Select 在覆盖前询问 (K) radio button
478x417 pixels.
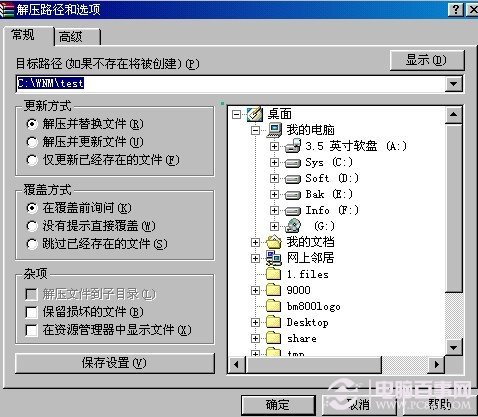[32, 208]
